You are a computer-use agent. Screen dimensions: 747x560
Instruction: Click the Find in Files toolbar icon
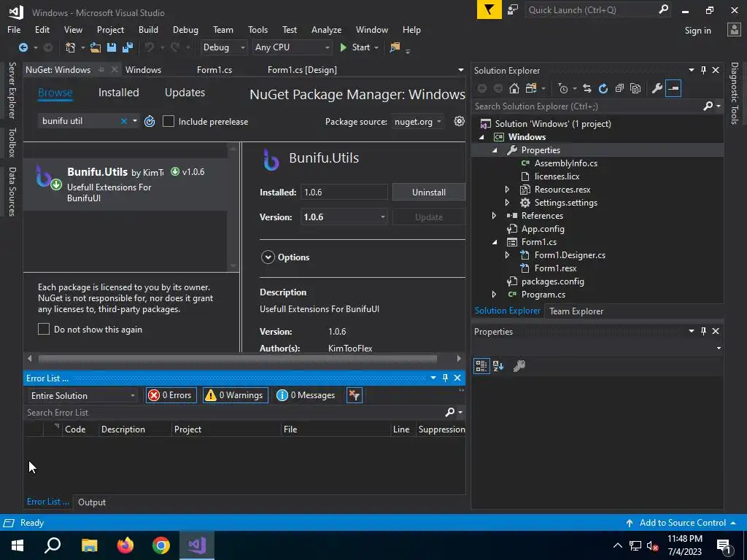395,47
